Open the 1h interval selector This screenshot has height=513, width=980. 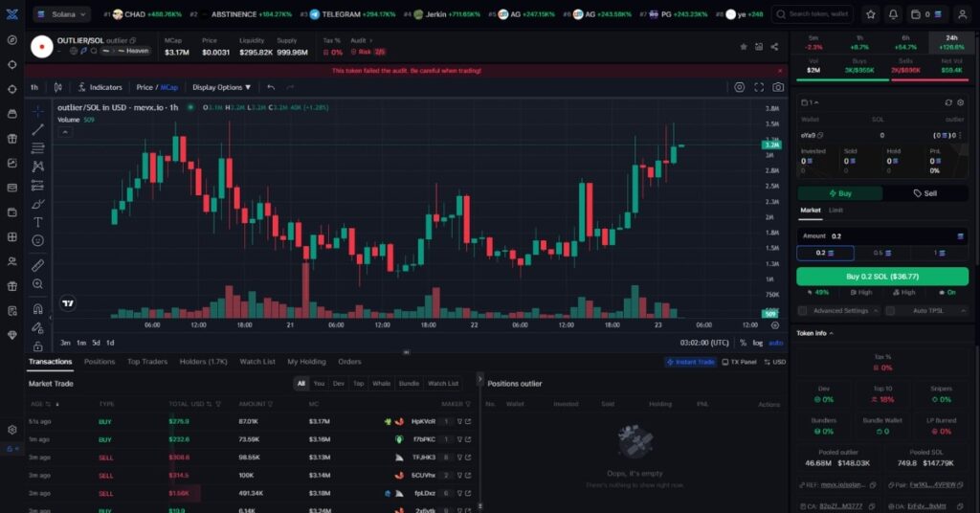coord(34,87)
